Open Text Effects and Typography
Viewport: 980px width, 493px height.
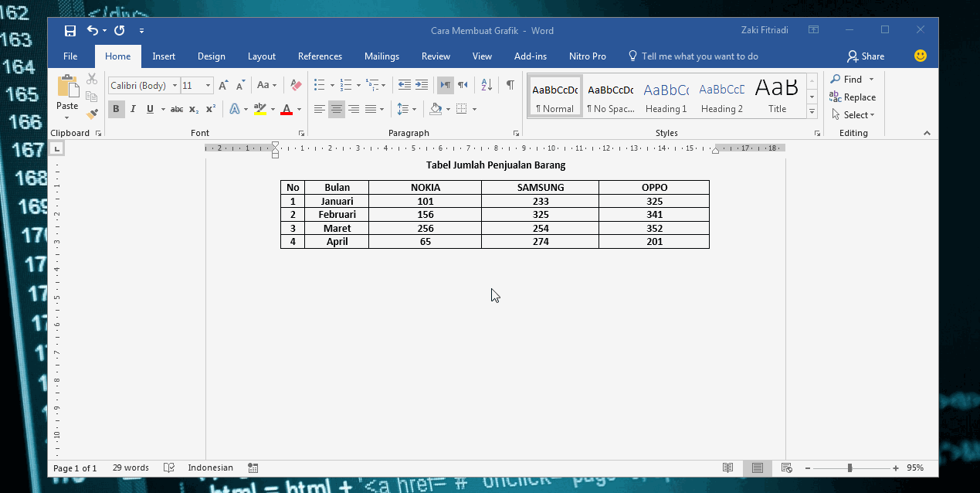point(234,110)
